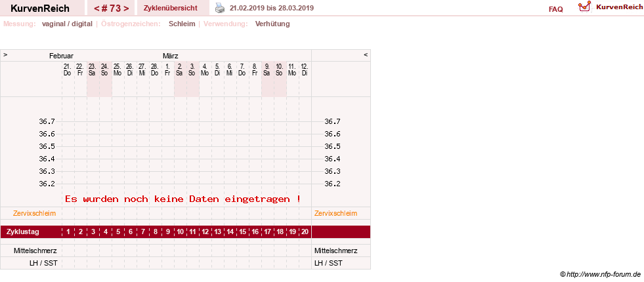644x282 pixels.
Task: Select the date column 5. Di
Action: pyautogui.click(x=217, y=70)
